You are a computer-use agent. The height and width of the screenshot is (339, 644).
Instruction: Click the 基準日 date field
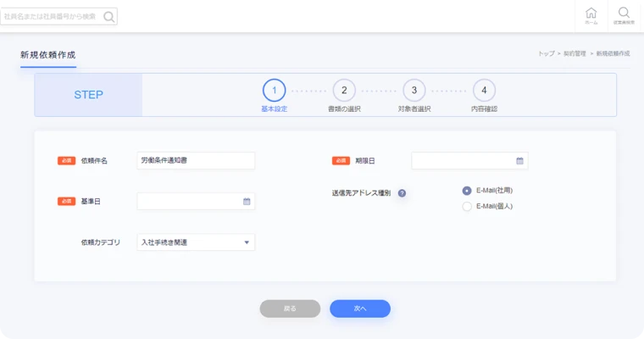[x=189, y=202]
